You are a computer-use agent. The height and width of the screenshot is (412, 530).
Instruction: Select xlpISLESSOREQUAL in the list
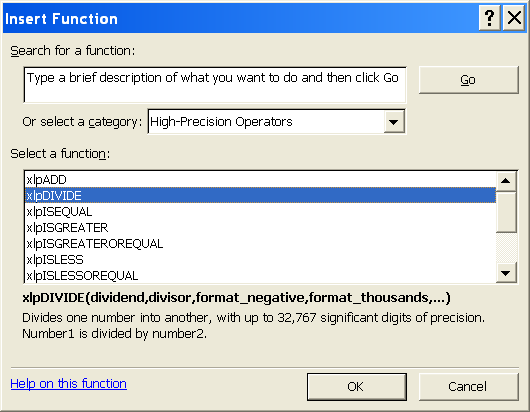(x=260, y=275)
